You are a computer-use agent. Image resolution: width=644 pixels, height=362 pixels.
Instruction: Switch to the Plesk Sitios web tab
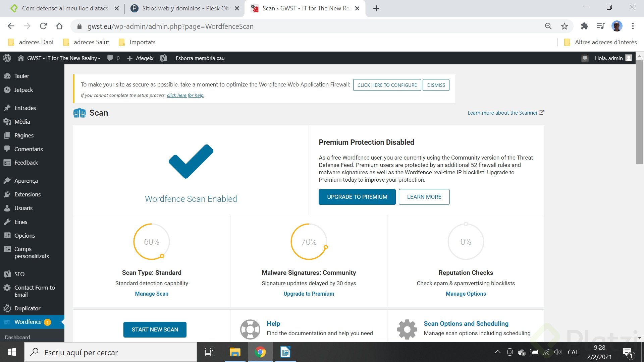tap(185, 8)
